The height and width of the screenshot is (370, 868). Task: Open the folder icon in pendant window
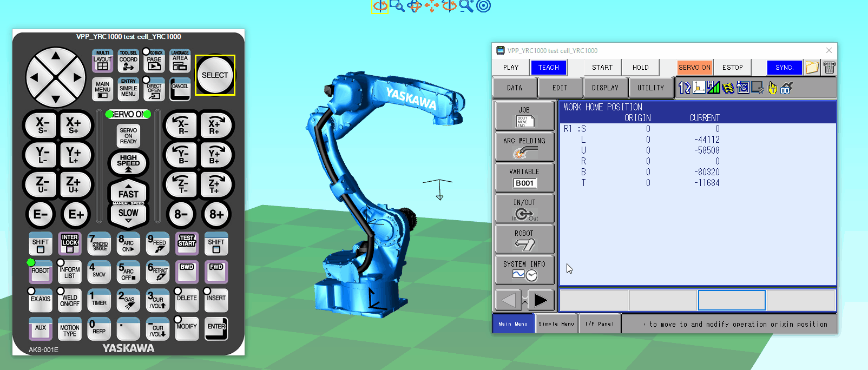coord(812,67)
